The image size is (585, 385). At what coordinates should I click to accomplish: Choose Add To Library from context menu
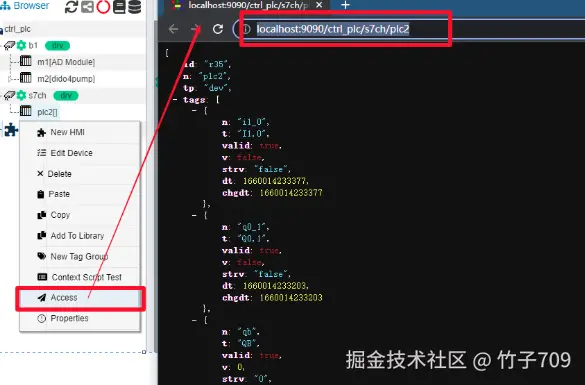[x=80, y=236]
